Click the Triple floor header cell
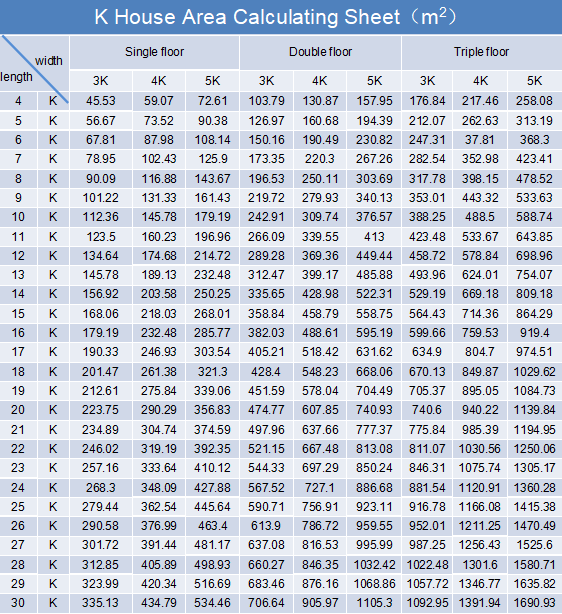Screen dimensions: 562x614 click(482, 52)
